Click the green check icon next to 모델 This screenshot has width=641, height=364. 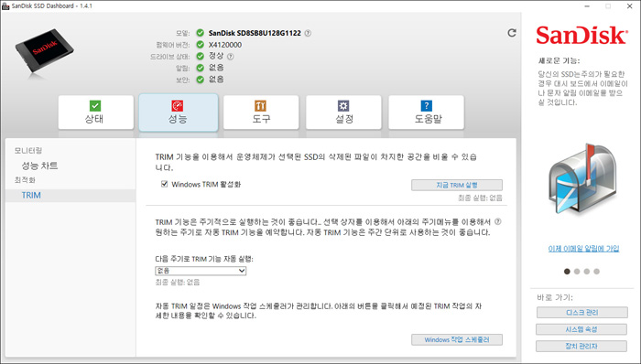point(200,33)
